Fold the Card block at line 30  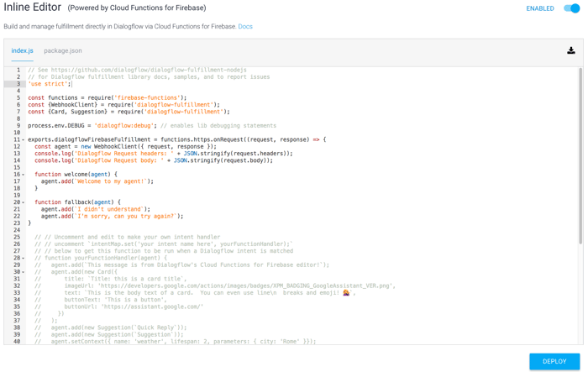[24, 272]
